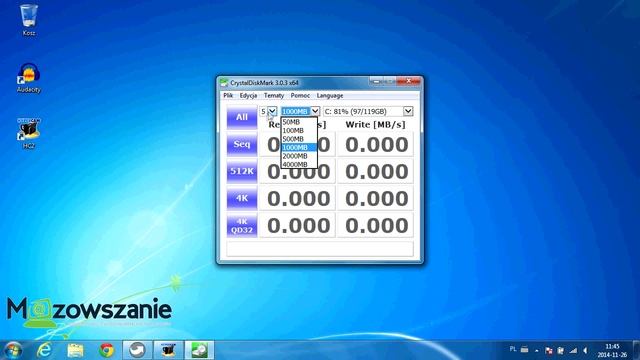Open the volume speaker tray icon

coord(585,351)
